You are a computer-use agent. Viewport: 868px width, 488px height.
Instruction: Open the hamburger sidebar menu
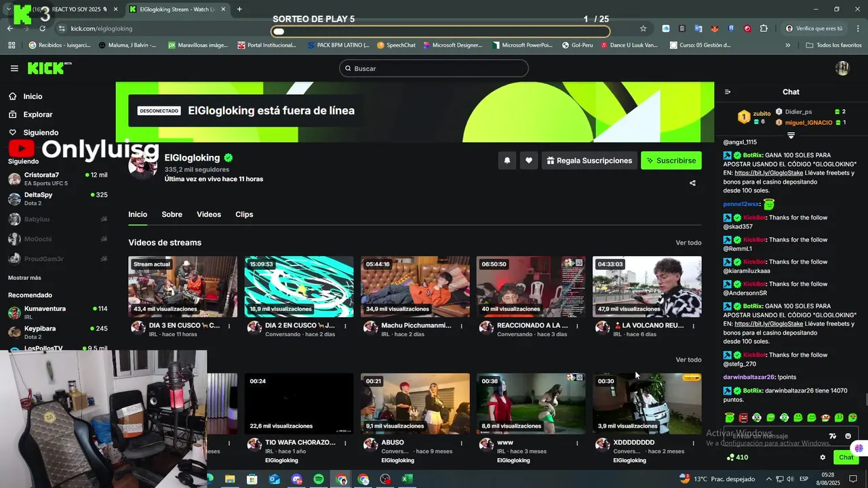click(14, 68)
